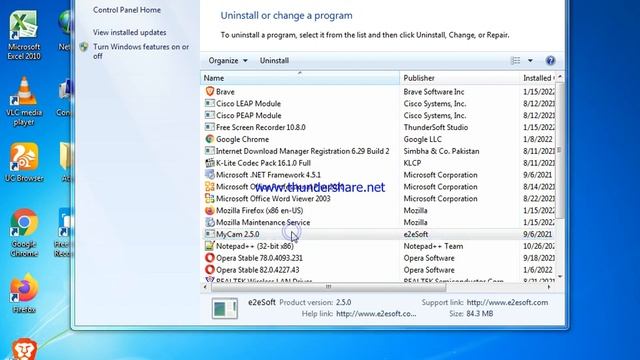Viewport: 640px width, 360px height.
Task: Select the Microsoft .NET Framework 4.5.1 icon
Action: point(210,174)
